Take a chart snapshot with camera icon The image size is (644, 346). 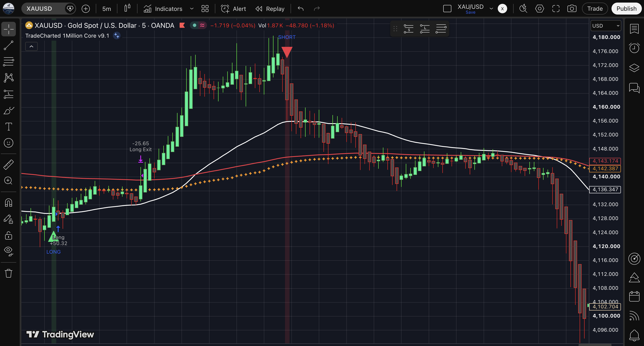pyautogui.click(x=572, y=9)
